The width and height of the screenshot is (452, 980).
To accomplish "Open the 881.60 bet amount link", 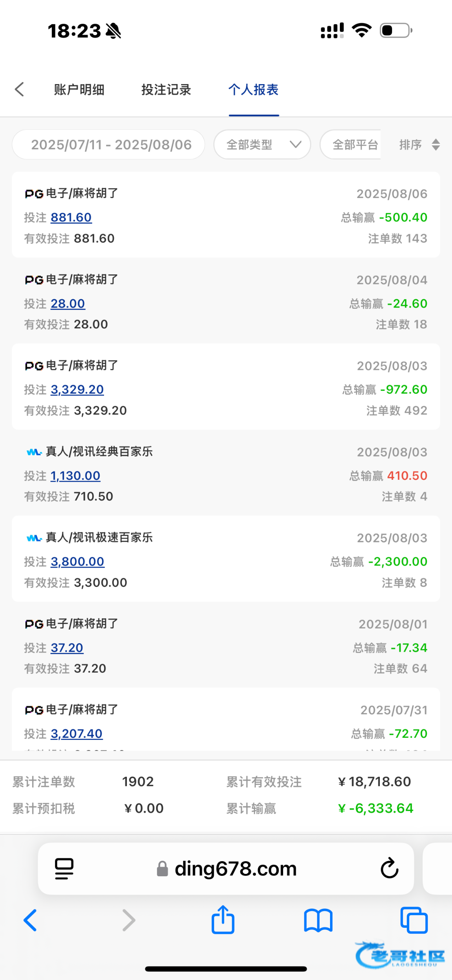I will click(x=71, y=217).
